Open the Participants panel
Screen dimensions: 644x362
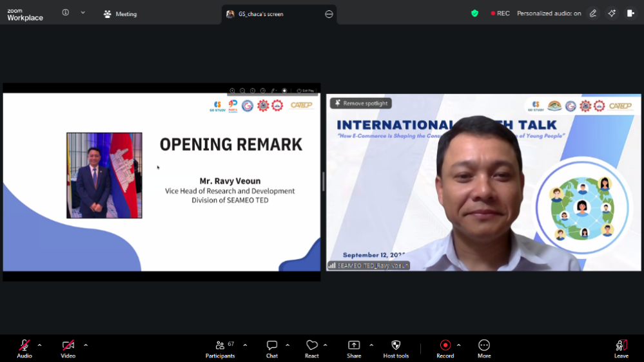click(220, 349)
